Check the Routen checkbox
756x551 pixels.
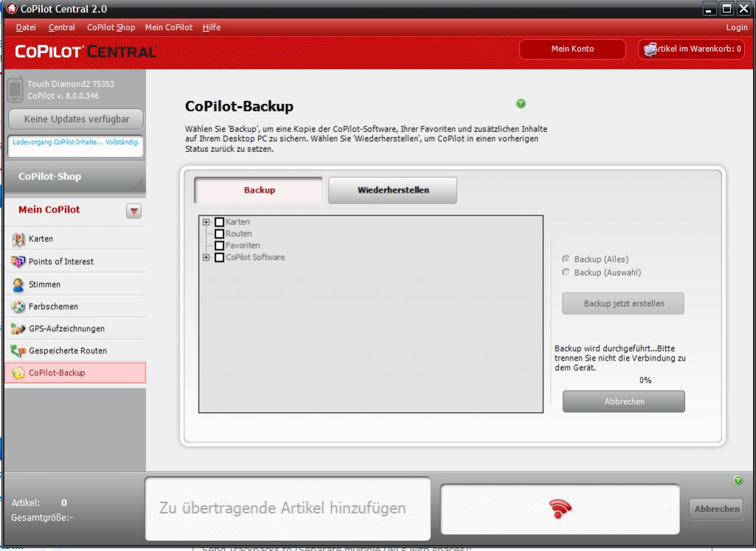point(219,234)
